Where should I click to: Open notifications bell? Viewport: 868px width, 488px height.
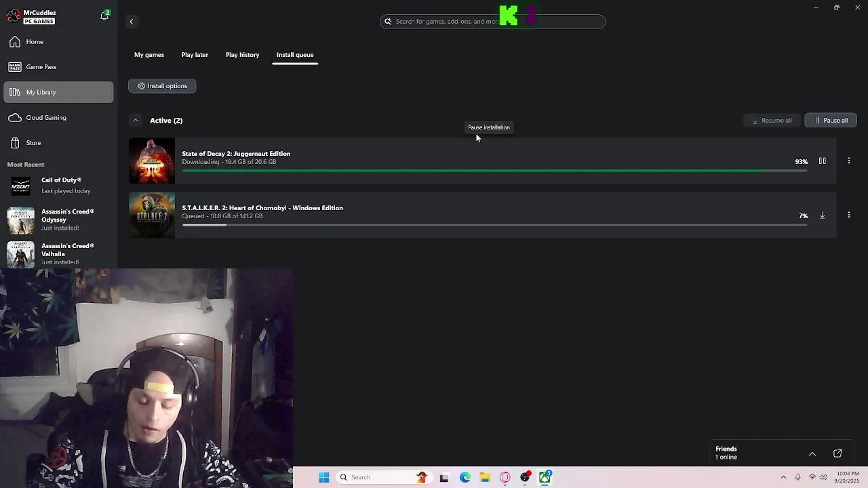point(104,16)
